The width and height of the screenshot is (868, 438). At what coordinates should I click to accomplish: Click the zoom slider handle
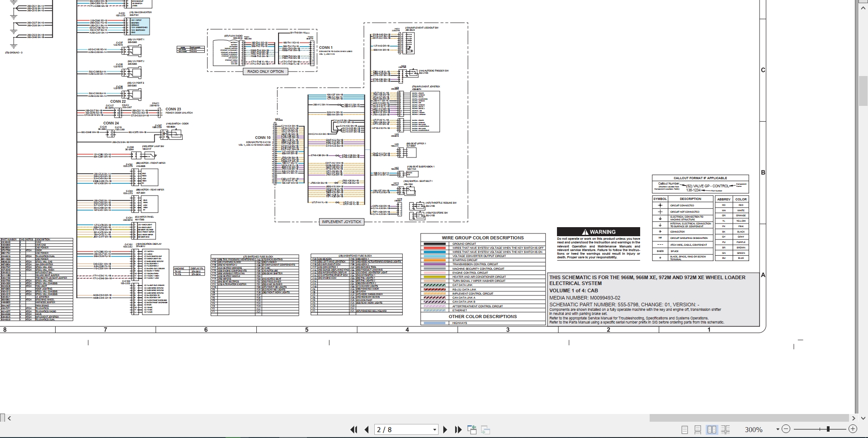click(828, 429)
